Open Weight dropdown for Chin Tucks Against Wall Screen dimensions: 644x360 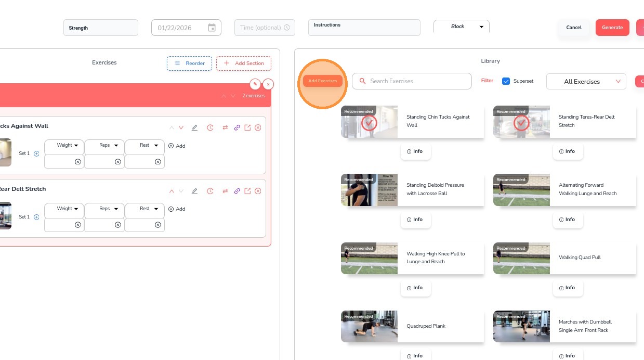[64, 146]
